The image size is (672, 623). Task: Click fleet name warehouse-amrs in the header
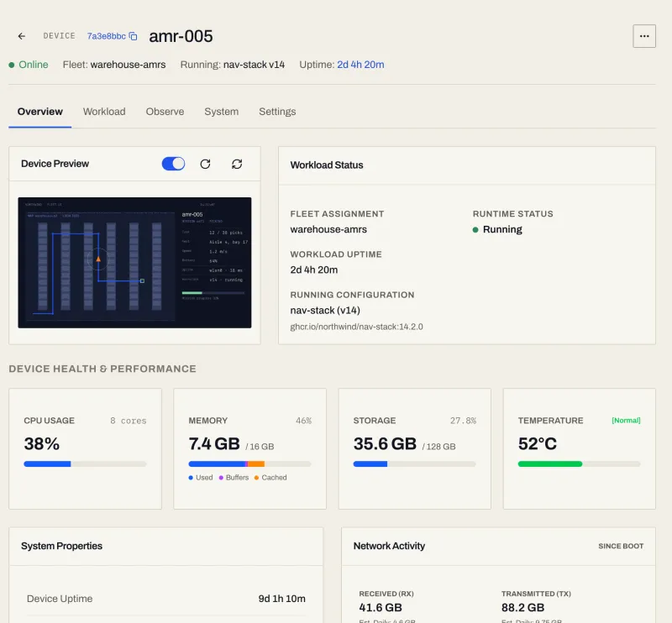tap(128, 65)
